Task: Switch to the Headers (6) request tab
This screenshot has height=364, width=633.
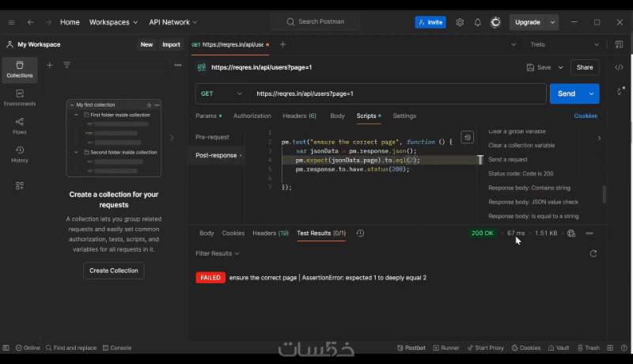Action: (300, 116)
